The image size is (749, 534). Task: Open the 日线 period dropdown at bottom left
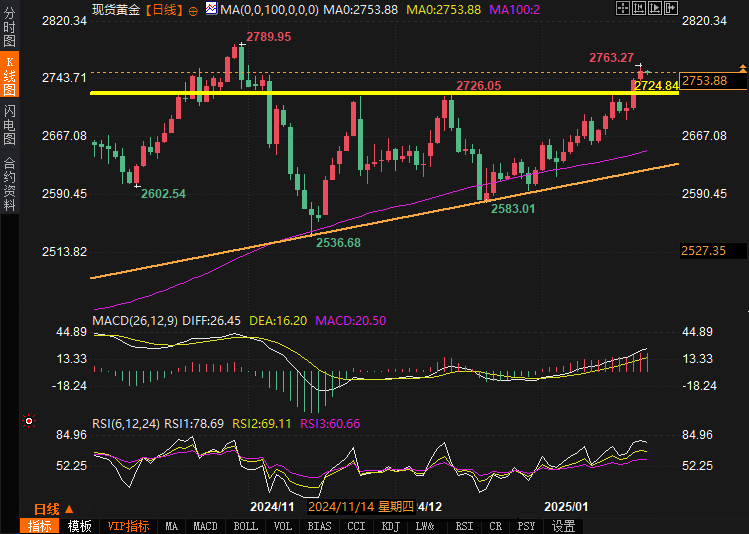tap(52, 508)
